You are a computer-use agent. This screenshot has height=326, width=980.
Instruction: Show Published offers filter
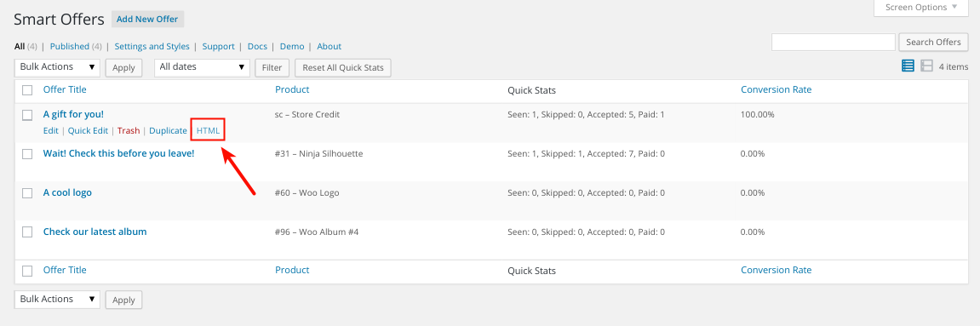(x=69, y=46)
